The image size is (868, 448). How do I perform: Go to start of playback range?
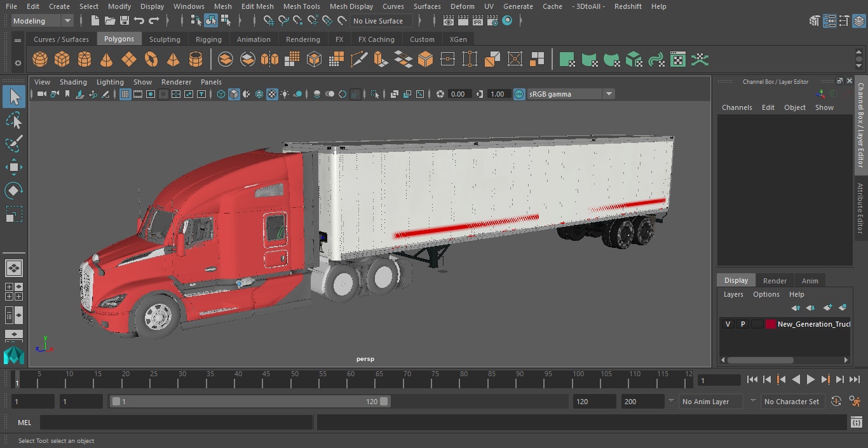click(752, 379)
